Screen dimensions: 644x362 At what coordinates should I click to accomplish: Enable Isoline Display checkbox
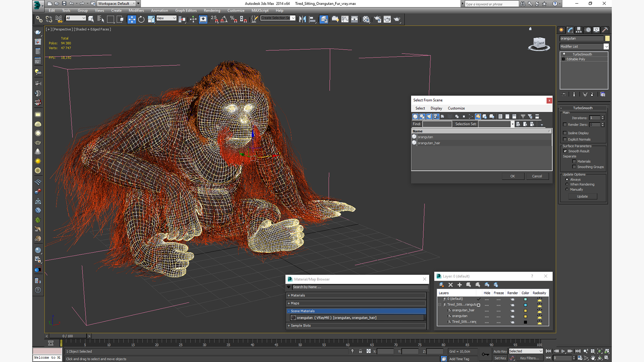click(x=565, y=133)
